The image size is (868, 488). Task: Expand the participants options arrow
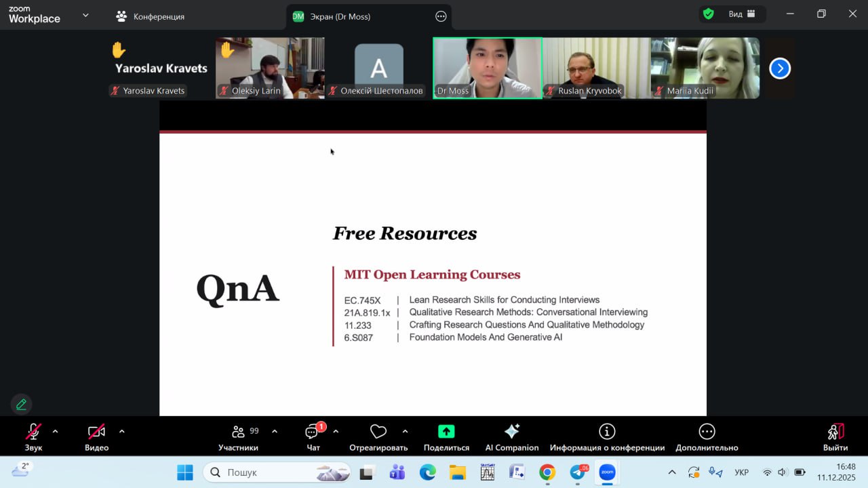pos(275,431)
